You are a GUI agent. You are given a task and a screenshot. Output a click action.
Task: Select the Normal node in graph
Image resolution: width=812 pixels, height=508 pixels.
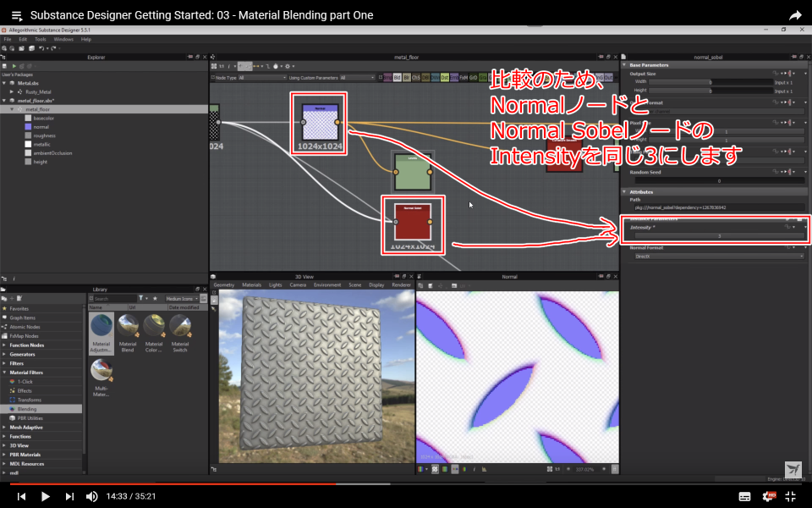coord(320,122)
